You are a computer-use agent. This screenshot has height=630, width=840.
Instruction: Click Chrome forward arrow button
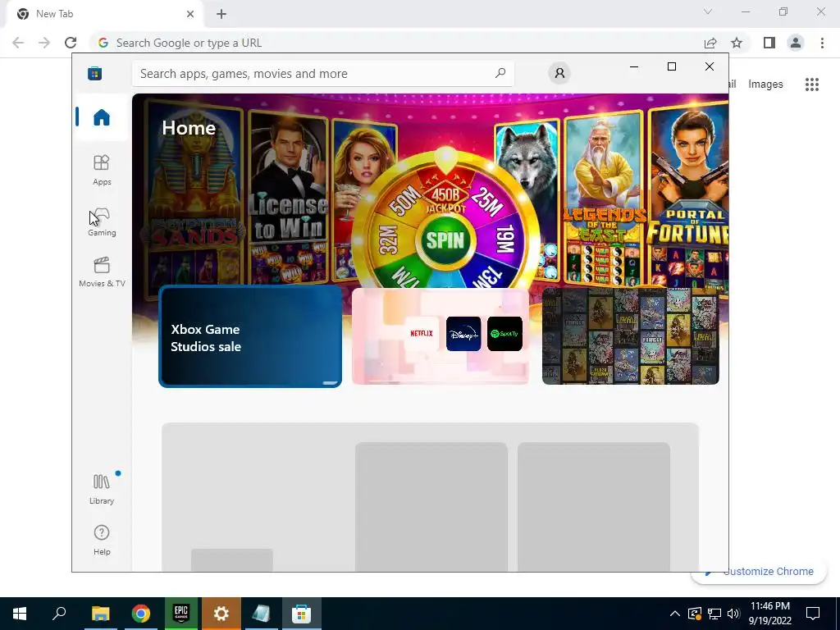44,43
